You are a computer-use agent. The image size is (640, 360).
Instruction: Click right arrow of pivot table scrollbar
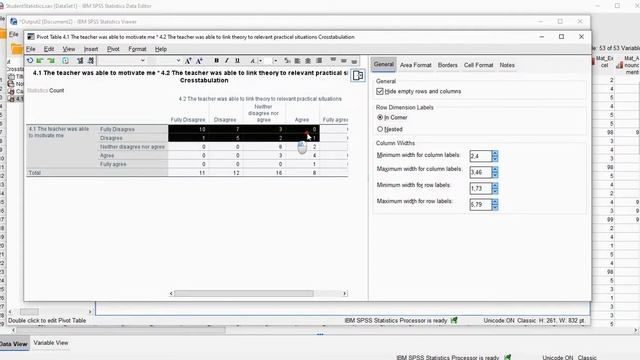(x=344, y=293)
